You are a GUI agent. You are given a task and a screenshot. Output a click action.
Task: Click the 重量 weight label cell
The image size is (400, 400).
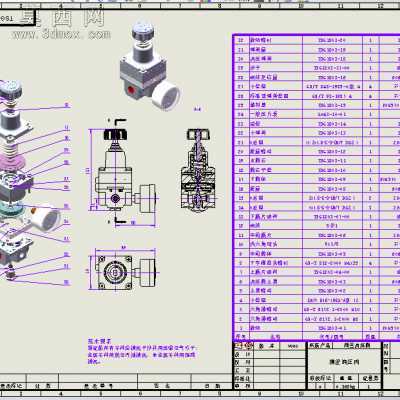(x=346, y=378)
